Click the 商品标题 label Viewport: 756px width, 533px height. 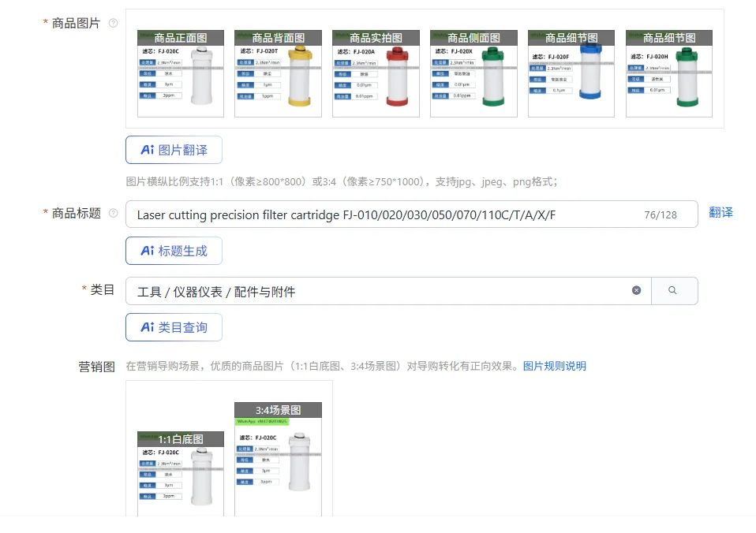click(77, 213)
